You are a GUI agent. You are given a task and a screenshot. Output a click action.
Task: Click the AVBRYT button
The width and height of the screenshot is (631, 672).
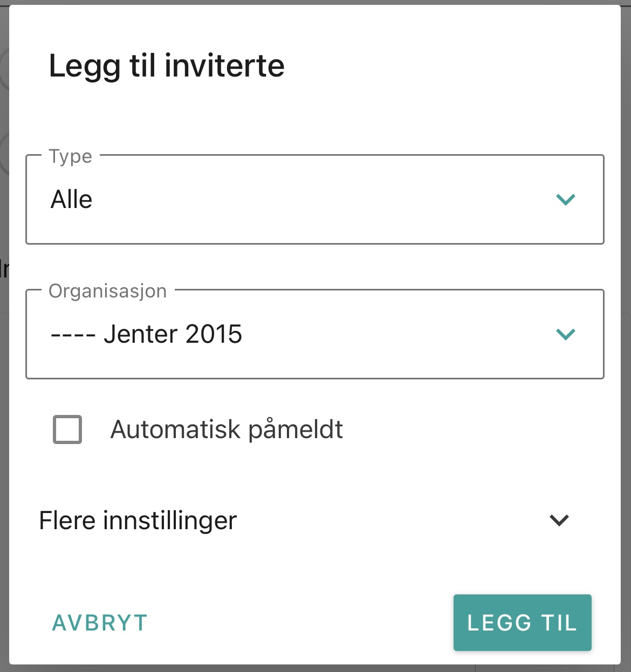pos(100,623)
